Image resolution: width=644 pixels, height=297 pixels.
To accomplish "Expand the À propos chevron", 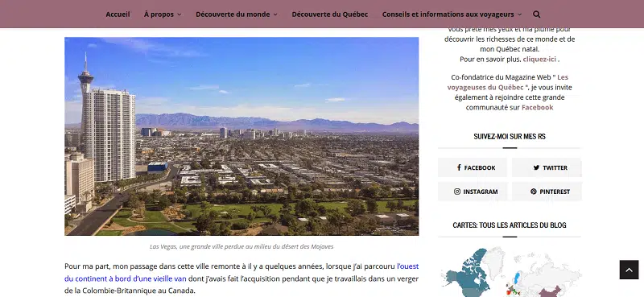I will pos(179,14).
